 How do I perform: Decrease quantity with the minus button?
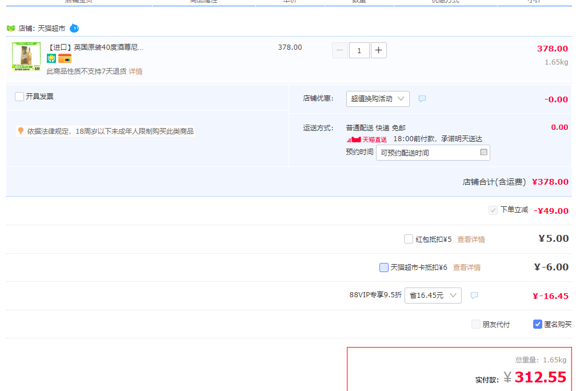pos(340,50)
